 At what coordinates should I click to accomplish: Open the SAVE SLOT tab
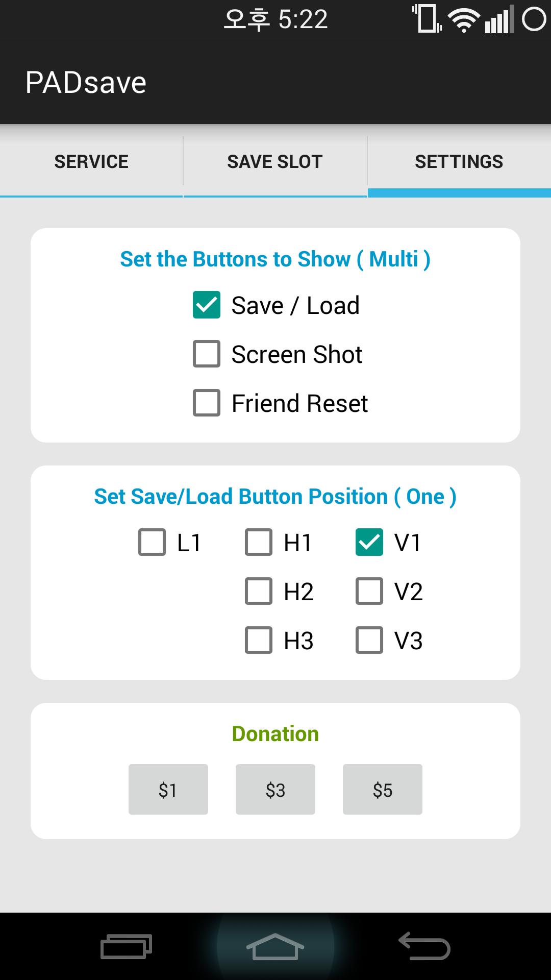(x=275, y=161)
